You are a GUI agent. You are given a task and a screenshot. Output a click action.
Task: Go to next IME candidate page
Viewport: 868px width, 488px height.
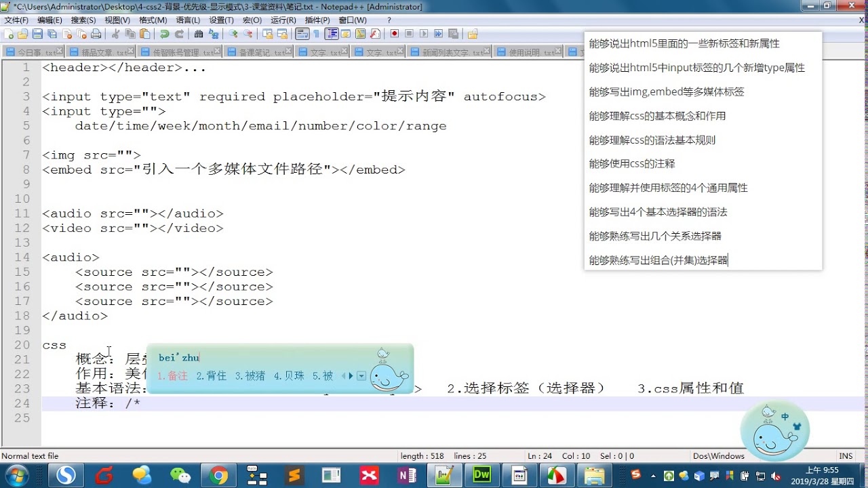pyautogui.click(x=351, y=375)
